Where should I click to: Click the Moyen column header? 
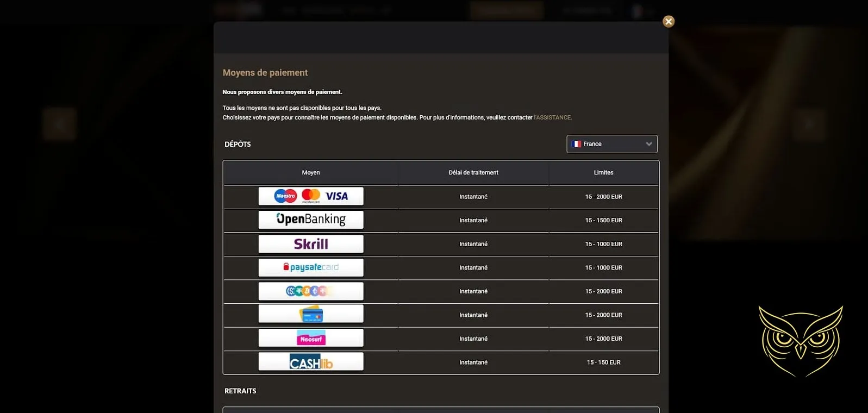pos(311,173)
